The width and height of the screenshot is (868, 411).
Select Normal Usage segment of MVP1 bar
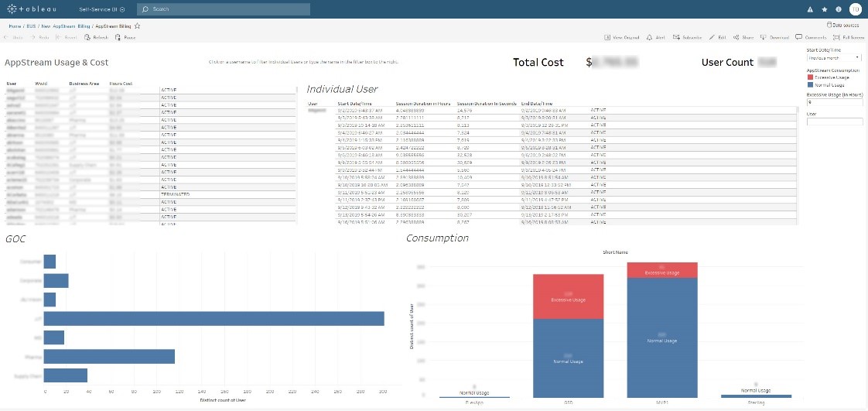coord(662,337)
